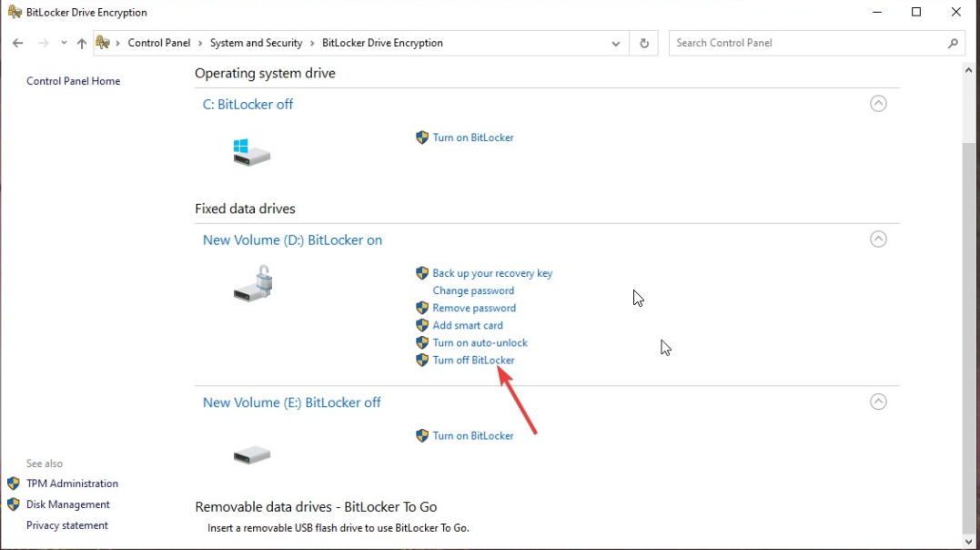Collapse the New Volume (D:) section
980x550 pixels.
[878, 239]
